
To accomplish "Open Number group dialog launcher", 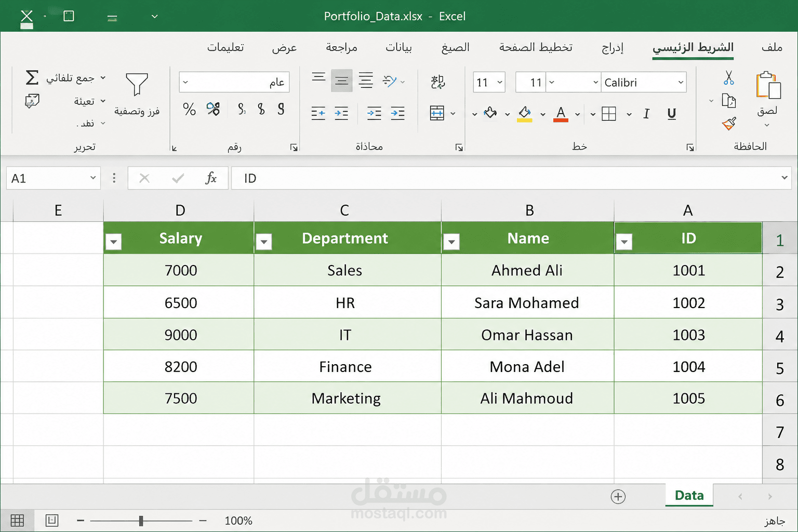I will tap(294, 148).
